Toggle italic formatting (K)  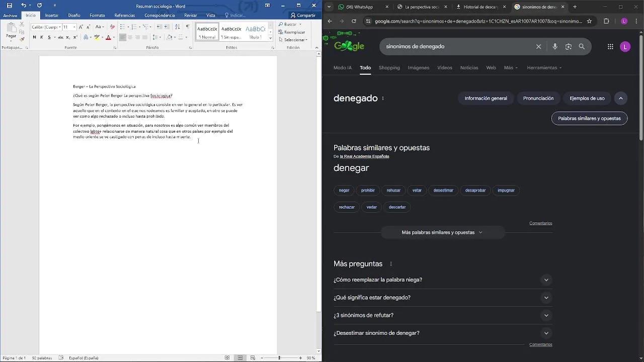pyautogui.click(x=42, y=37)
